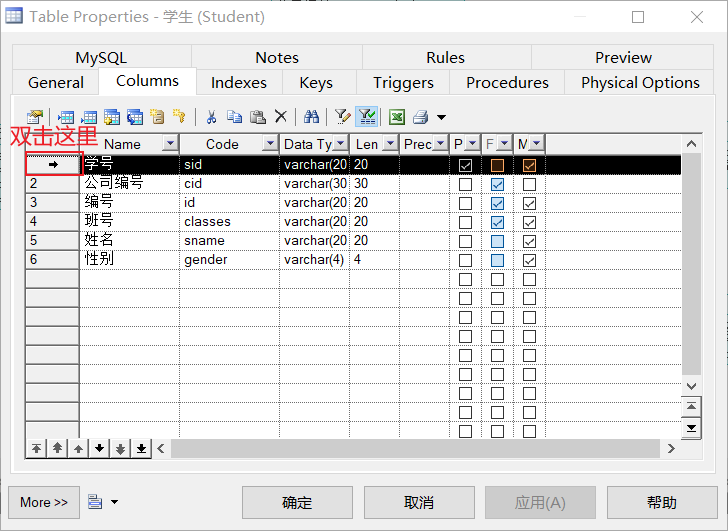Image resolution: width=728 pixels, height=531 pixels.
Task: Open the Name column header dropdown
Action: coord(169,144)
